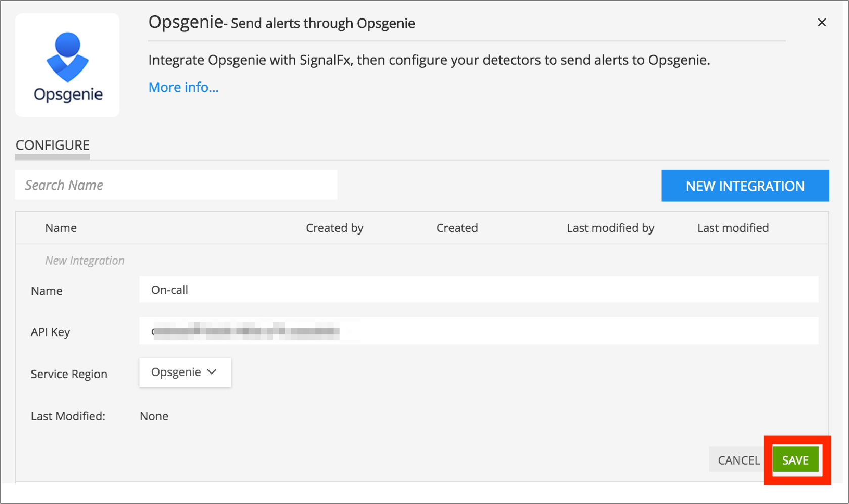Cancel the new integration

pyautogui.click(x=739, y=460)
